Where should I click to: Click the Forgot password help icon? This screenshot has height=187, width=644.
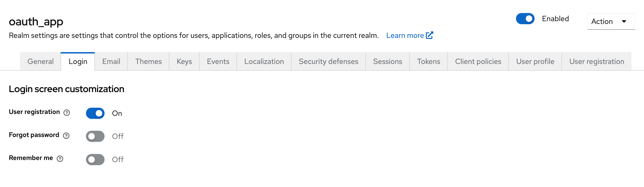66,136
